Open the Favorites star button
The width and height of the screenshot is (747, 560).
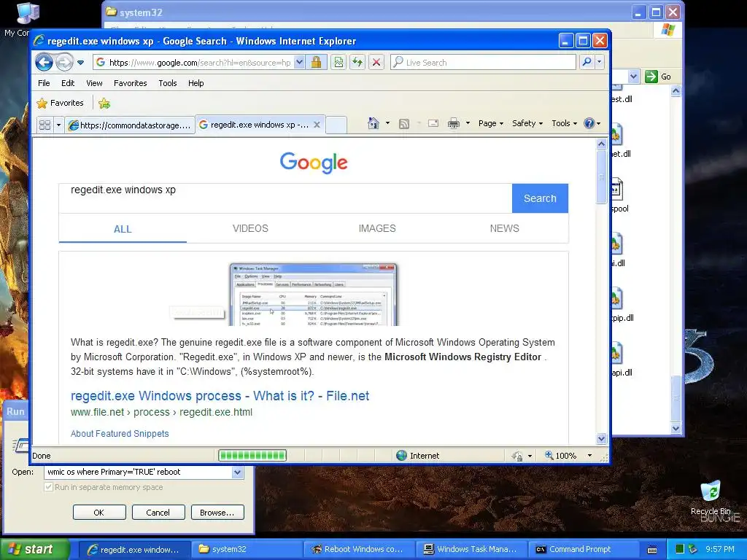60,103
